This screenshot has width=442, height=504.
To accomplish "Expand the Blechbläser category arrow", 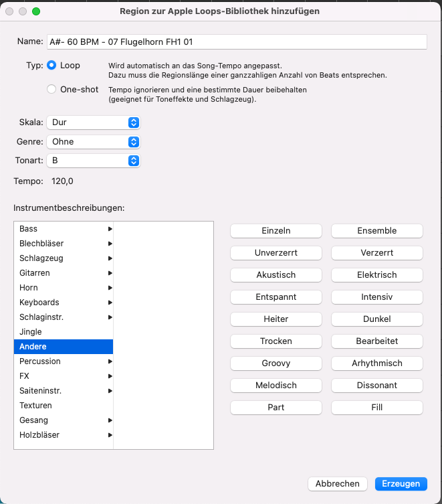I will click(x=110, y=244).
